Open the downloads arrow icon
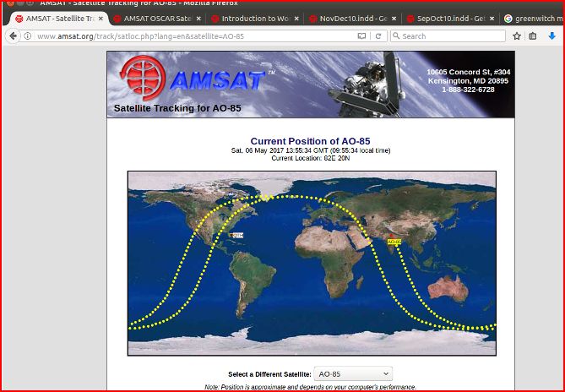The image size is (565, 392). (551, 36)
